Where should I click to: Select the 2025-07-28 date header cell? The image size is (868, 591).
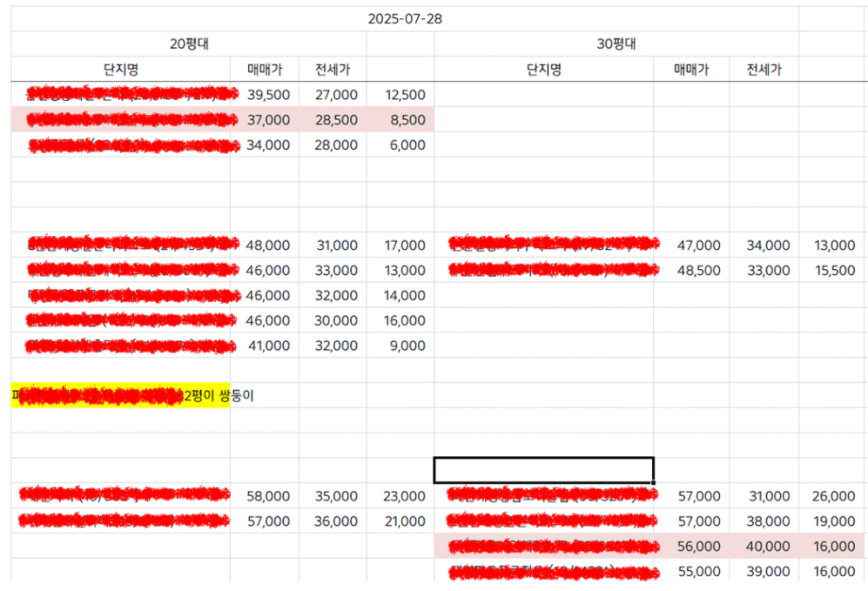coord(405,19)
